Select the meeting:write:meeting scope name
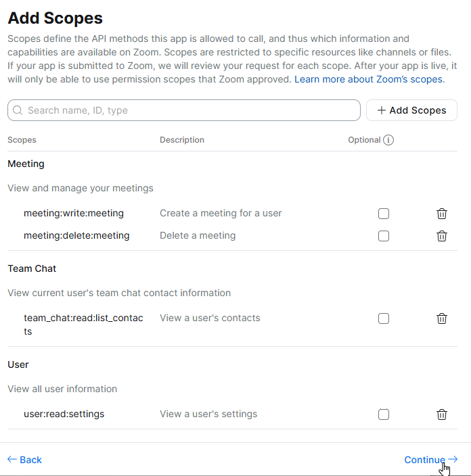This screenshot has height=476, width=471. tap(74, 213)
